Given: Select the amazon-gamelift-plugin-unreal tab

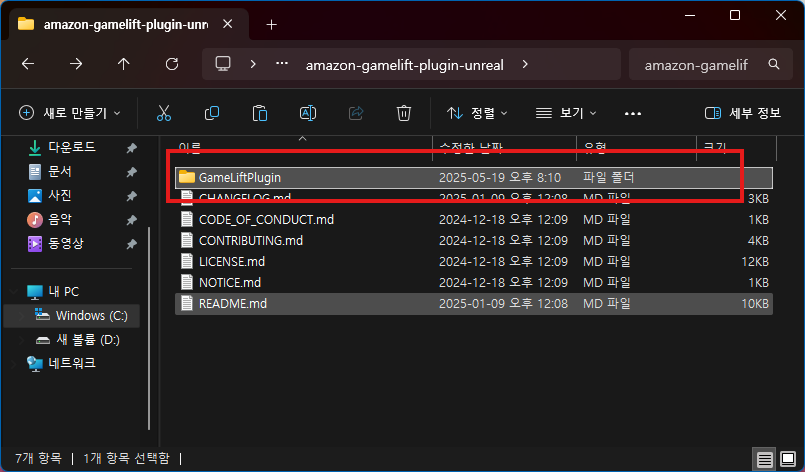Looking at the screenshot, I should [125, 24].
